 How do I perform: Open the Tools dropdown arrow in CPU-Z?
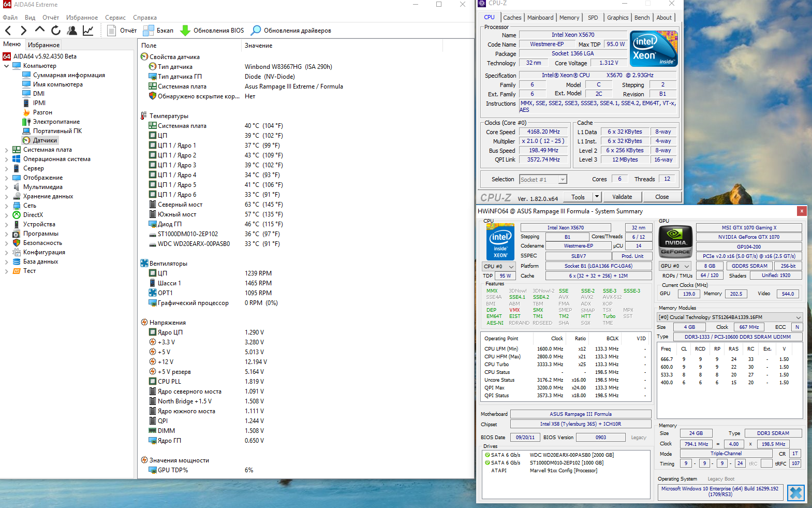(x=597, y=197)
